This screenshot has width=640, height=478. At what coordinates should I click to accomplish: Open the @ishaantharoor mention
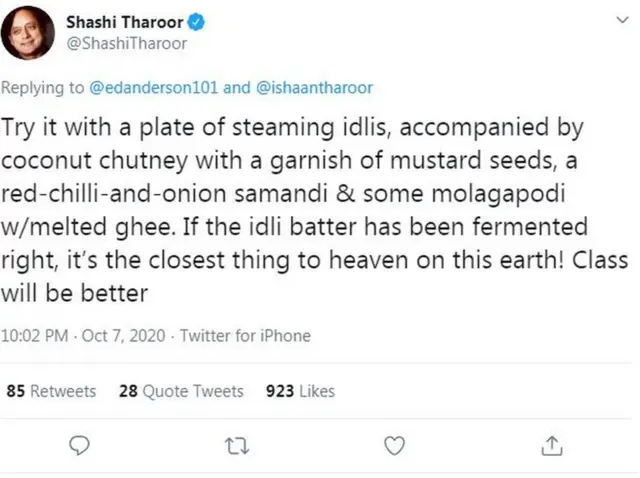(x=314, y=87)
